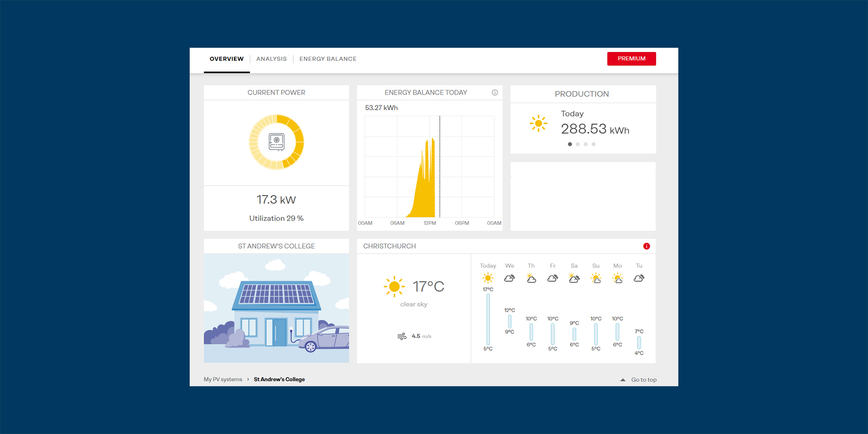Image resolution: width=868 pixels, height=434 pixels.
Task: Click the production sun icon
Action: pos(539,123)
